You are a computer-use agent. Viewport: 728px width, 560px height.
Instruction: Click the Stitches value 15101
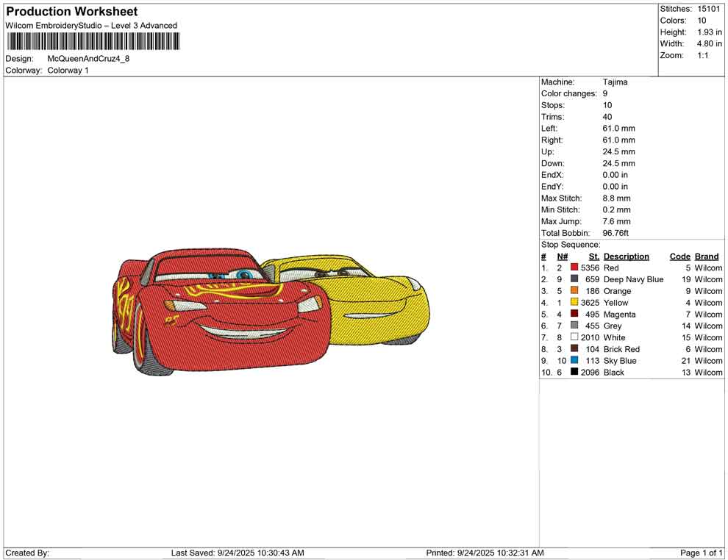click(x=709, y=9)
